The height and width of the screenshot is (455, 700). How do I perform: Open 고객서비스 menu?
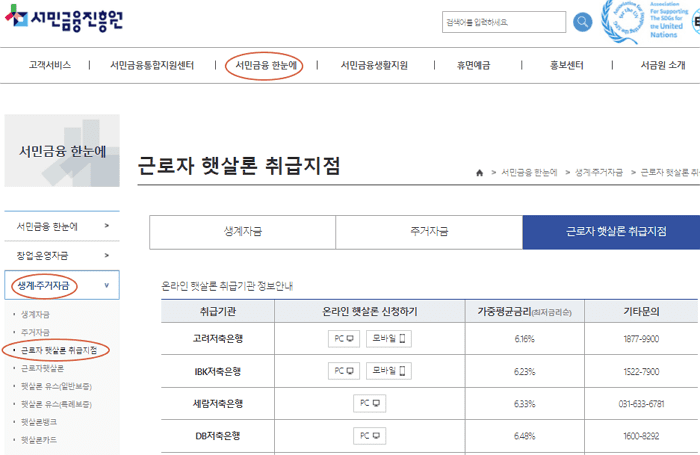pyautogui.click(x=50, y=65)
